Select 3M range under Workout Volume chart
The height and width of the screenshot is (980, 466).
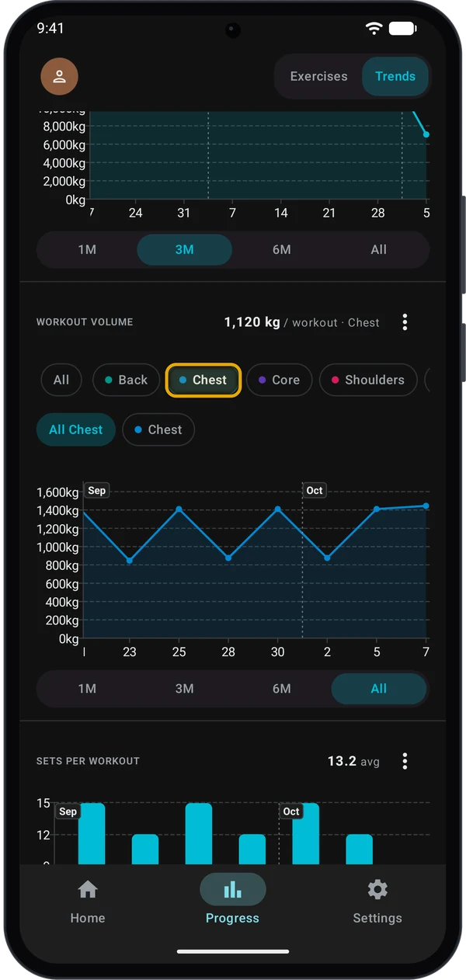coord(184,689)
